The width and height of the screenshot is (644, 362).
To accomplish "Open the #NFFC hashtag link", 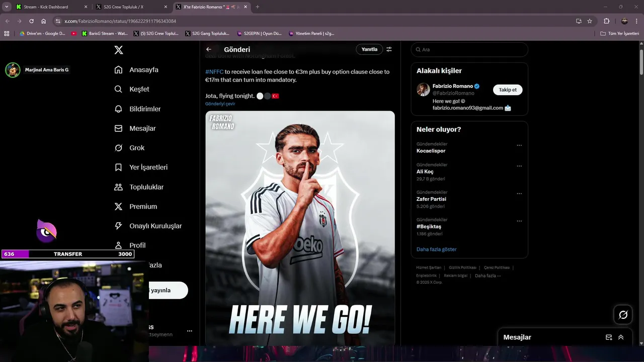I will click(x=214, y=72).
